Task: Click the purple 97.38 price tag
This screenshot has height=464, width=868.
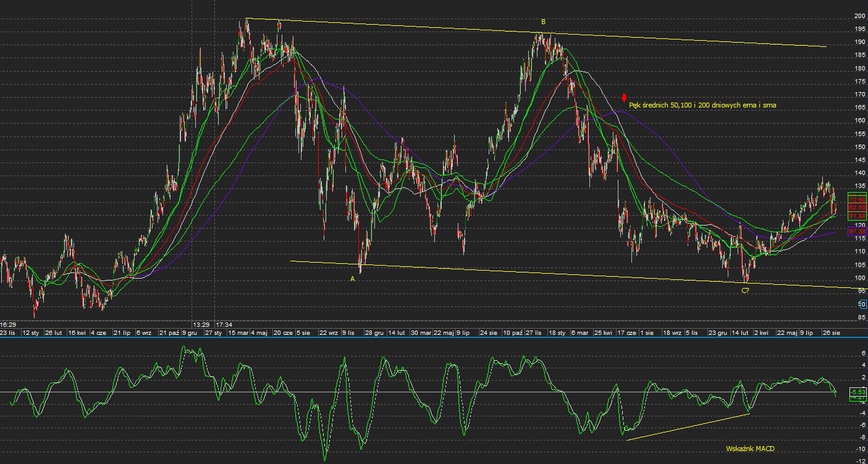Action: pyautogui.click(x=856, y=231)
